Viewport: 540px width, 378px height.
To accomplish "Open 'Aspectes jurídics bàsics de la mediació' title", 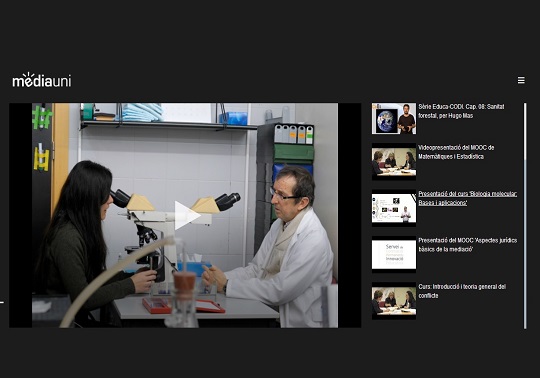I will (468, 244).
